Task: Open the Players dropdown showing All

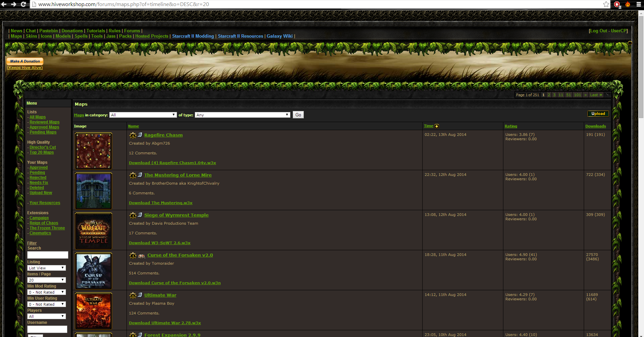Action: [46, 316]
